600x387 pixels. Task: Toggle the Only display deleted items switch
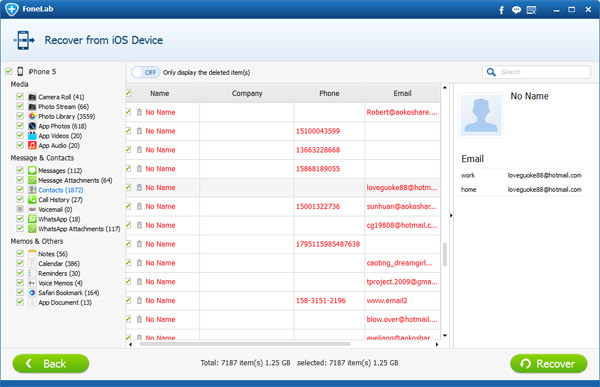(145, 72)
